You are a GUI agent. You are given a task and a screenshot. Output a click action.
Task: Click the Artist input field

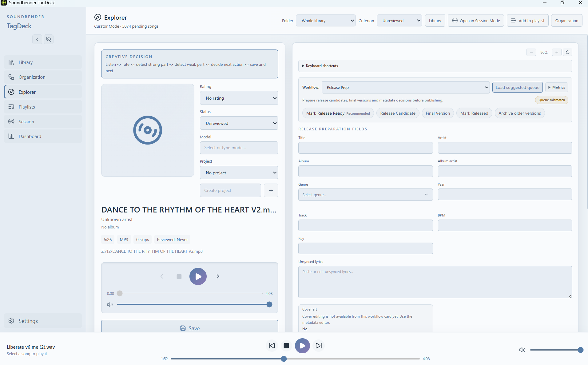(x=505, y=148)
